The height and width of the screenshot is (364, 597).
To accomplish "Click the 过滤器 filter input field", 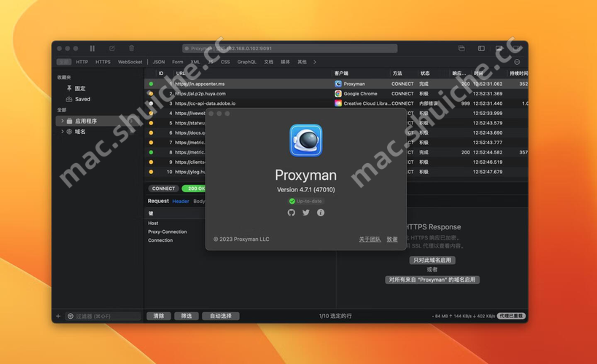I will tap(104, 316).
